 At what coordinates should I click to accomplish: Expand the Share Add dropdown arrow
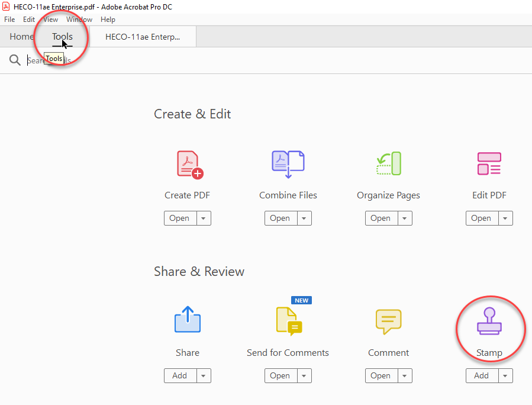[x=204, y=376]
